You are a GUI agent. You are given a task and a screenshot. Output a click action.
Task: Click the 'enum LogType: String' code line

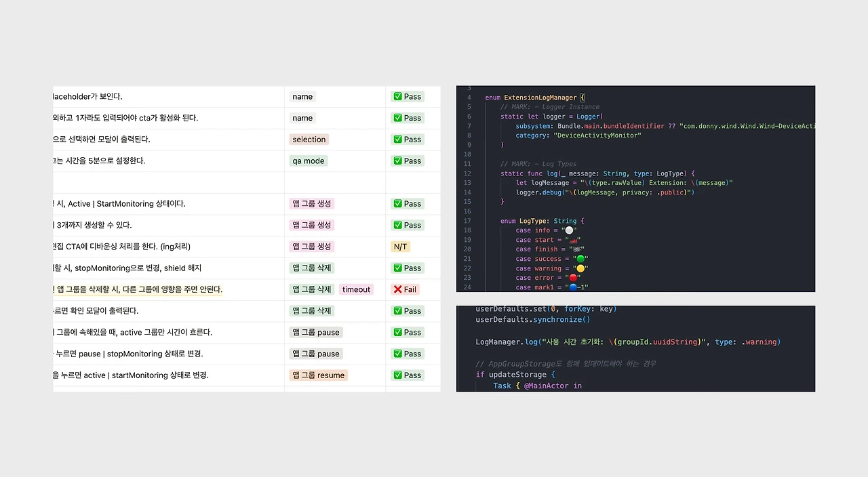[542, 221]
